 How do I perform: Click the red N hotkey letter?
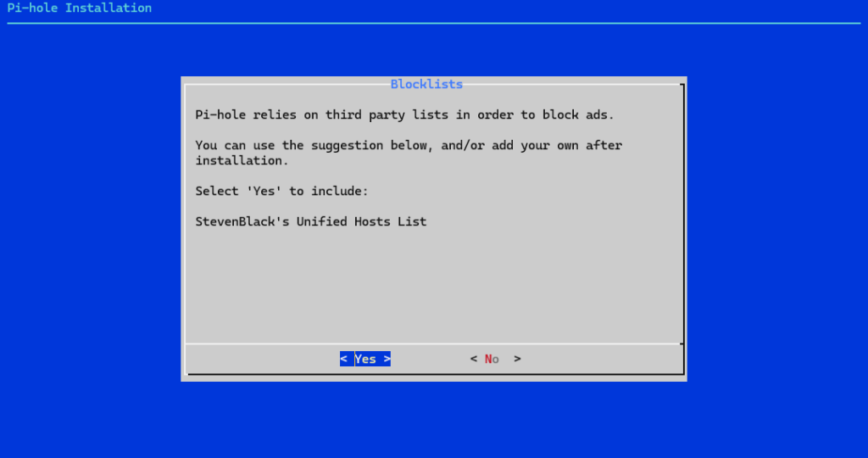(x=488, y=359)
